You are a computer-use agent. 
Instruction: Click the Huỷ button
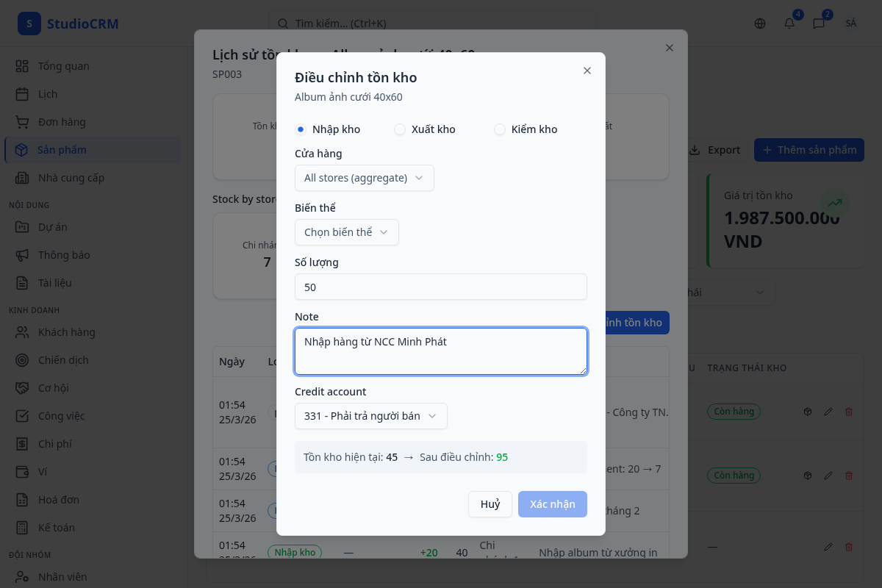tap(490, 504)
